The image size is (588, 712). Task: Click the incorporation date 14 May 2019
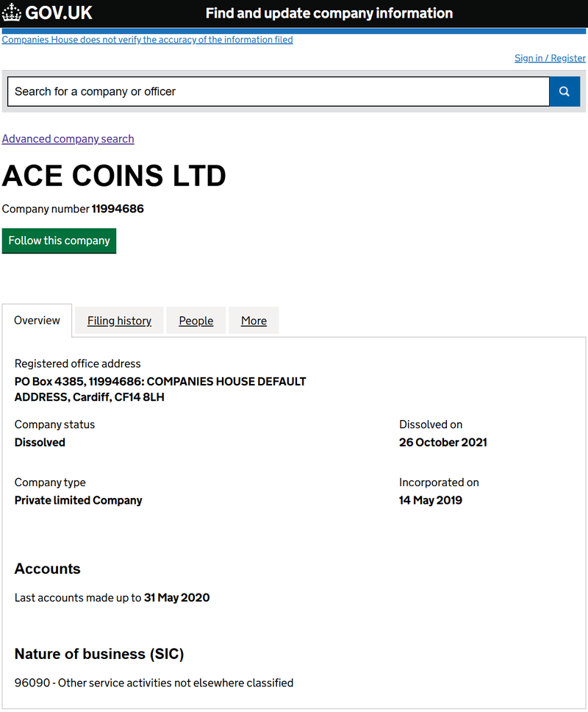[x=431, y=500]
